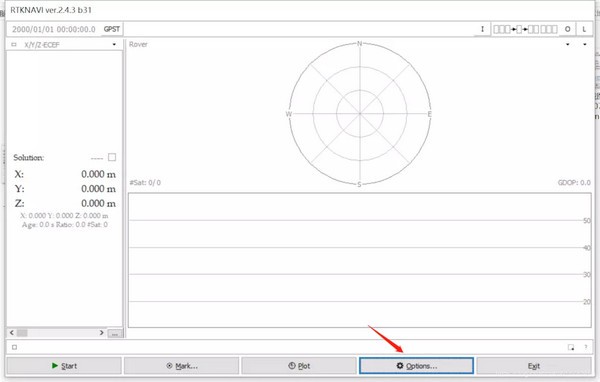600x382 pixels.
Task: Click the skyplot center
Action: click(x=360, y=114)
